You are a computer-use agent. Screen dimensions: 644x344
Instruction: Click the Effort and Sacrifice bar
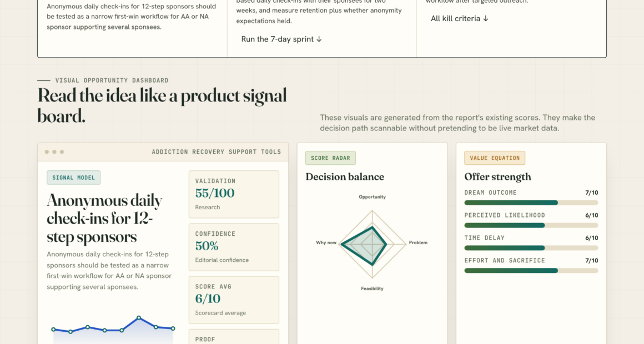tap(531, 271)
